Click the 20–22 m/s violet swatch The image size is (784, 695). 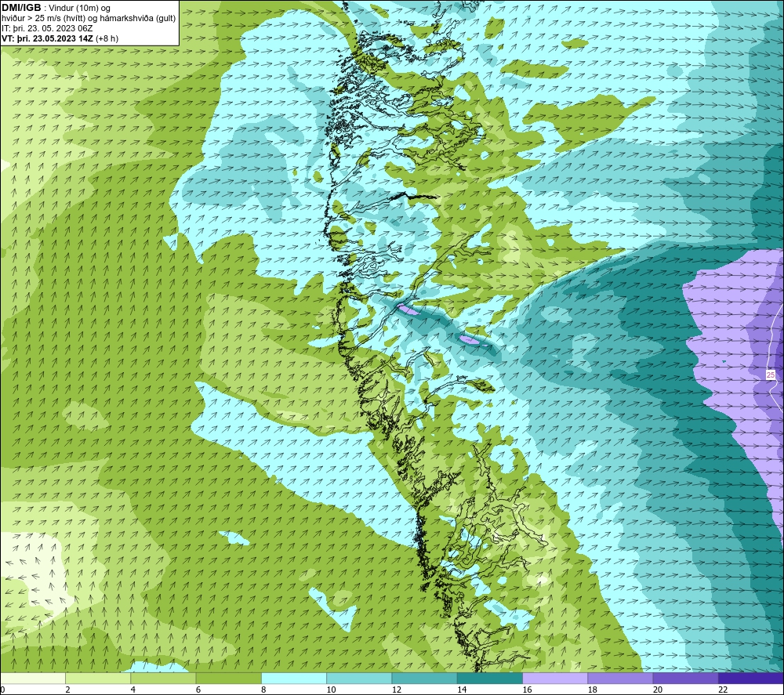(x=685, y=678)
